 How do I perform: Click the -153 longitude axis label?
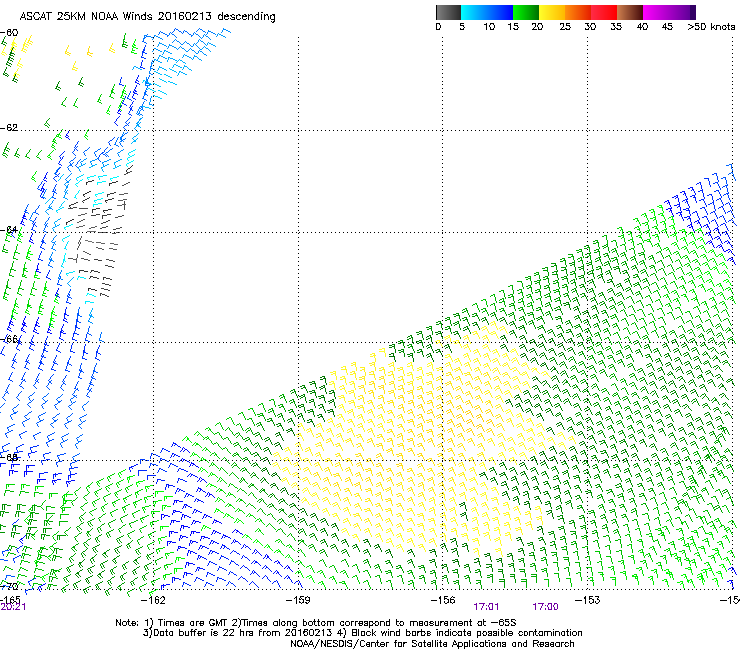coord(588,600)
